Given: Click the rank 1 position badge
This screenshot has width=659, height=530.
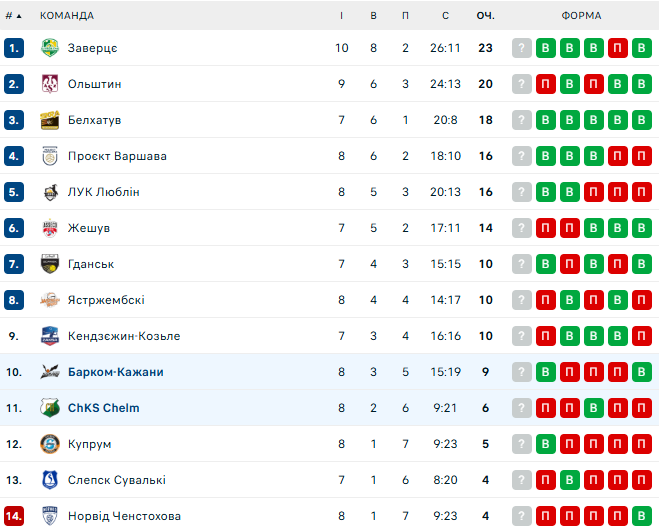Looking at the screenshot, I should pyautogui.click(x=14, y=48).
